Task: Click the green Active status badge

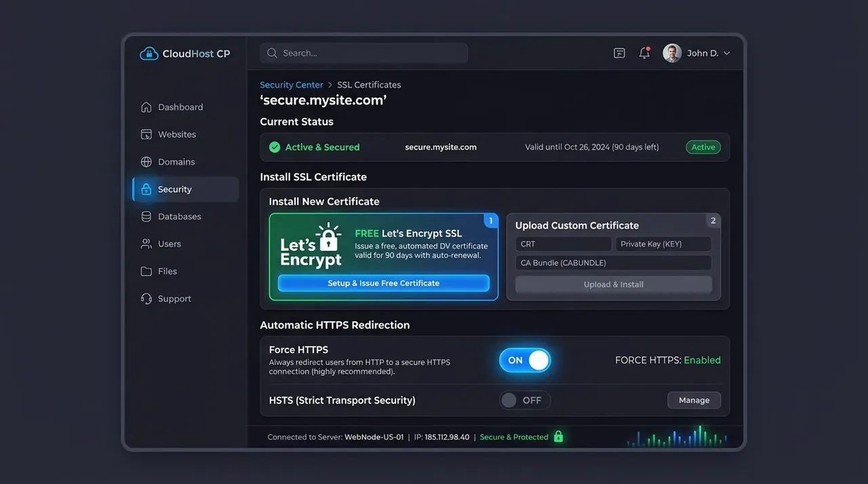Action: (x=703, y=147)
